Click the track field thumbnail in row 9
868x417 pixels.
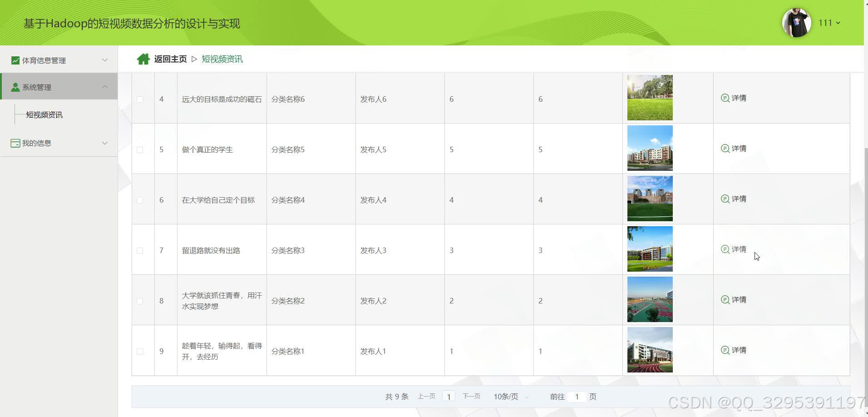point(650,350)
